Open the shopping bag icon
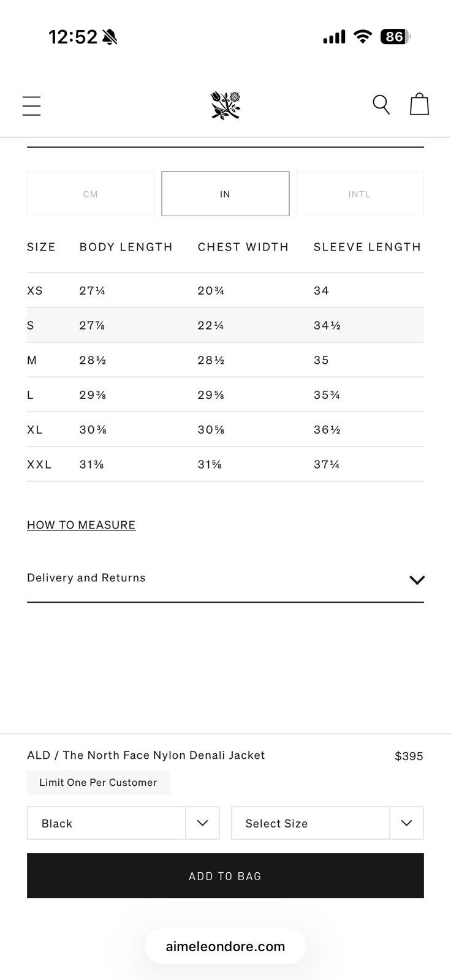 pos(419,104)
